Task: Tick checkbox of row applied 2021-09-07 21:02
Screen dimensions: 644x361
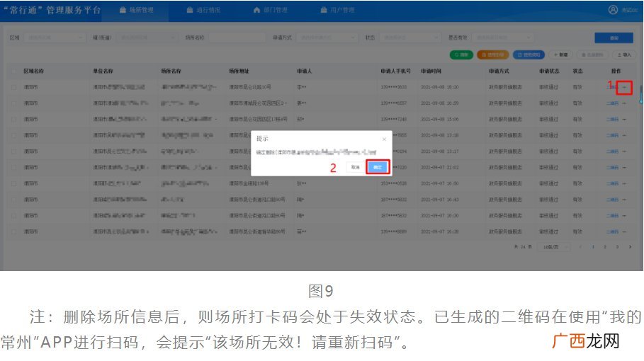Action: tap(14, 167)
